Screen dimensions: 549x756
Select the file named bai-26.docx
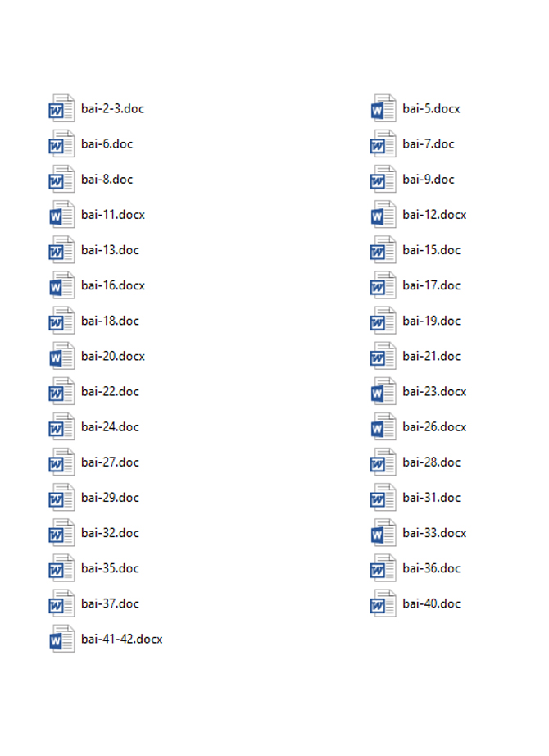coord(434,426)
